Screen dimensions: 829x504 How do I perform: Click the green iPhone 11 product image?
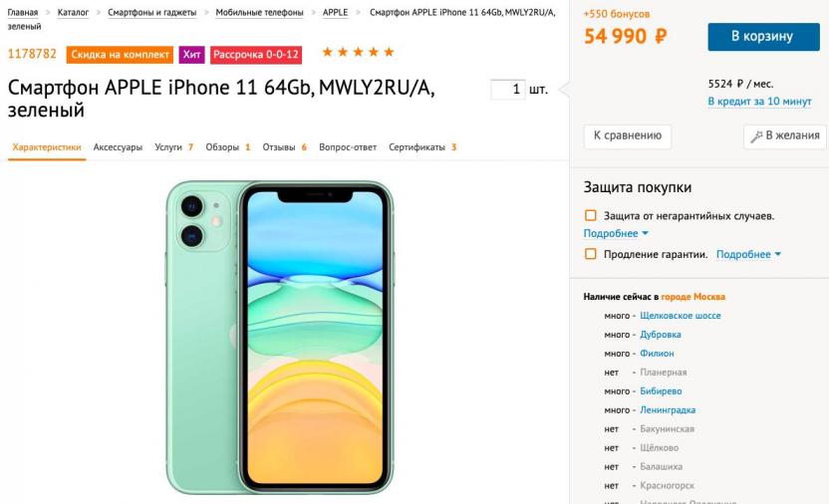280,337
